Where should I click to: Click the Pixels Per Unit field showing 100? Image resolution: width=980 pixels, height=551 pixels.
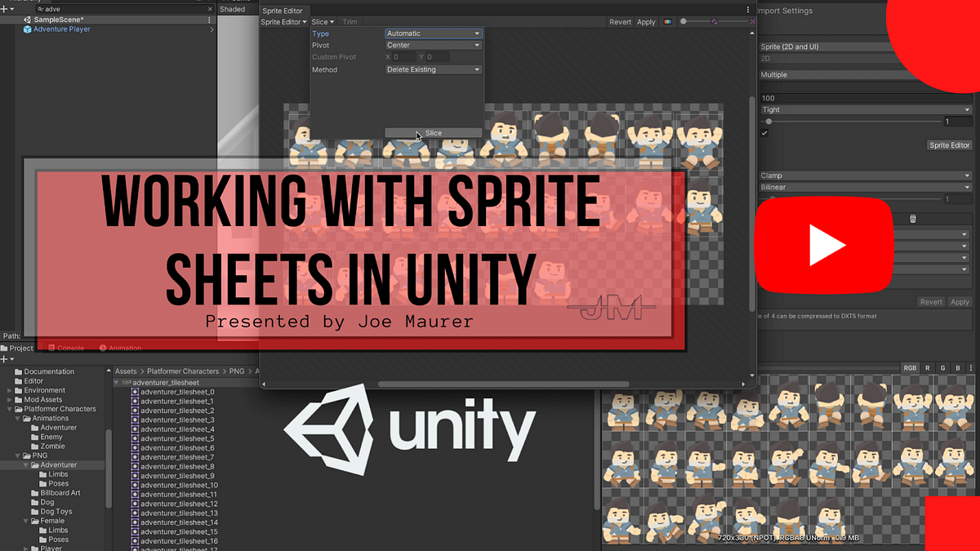tap(866, 98)
